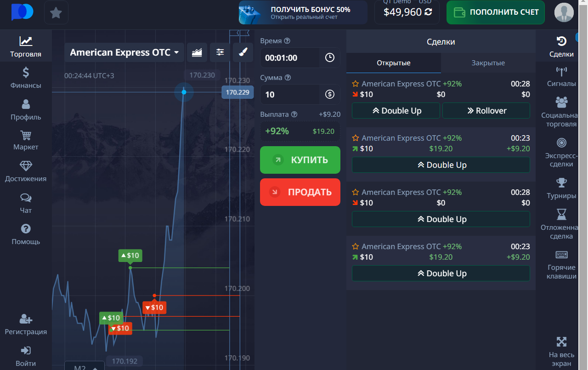Open Горячие клавиши keyboard panel
588x370 pixels.
561,265
